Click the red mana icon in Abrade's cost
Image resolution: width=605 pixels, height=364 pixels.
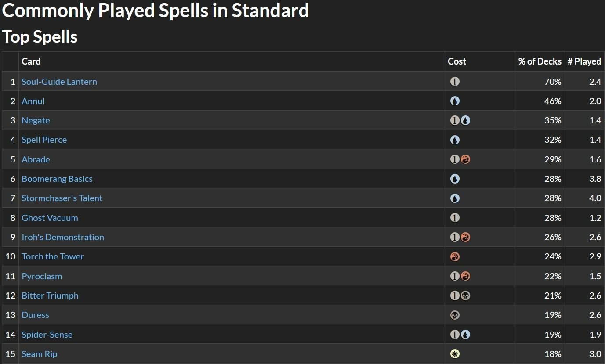[x=465, y=159]
